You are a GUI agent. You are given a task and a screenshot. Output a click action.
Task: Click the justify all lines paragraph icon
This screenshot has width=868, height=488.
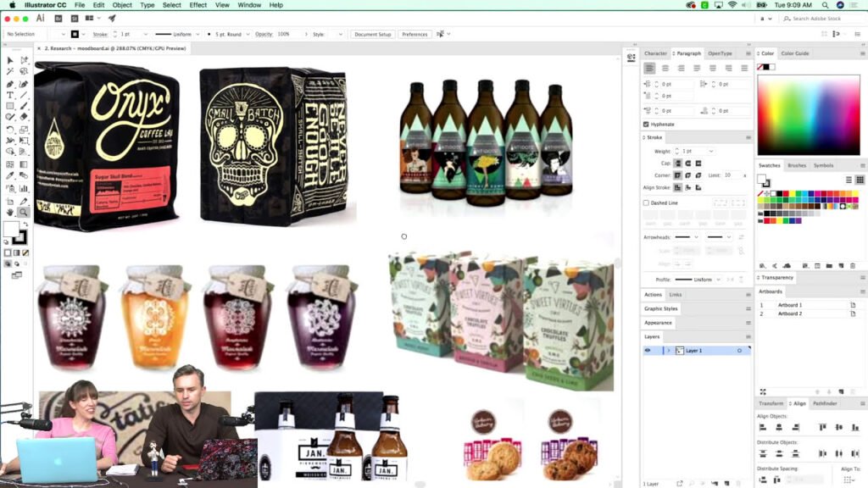(x=744, y=68)
